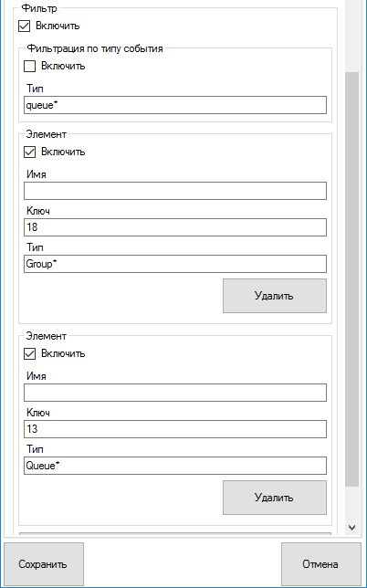
Task: Click the Включить label under Фильтр heading
Action: point(58,26)
